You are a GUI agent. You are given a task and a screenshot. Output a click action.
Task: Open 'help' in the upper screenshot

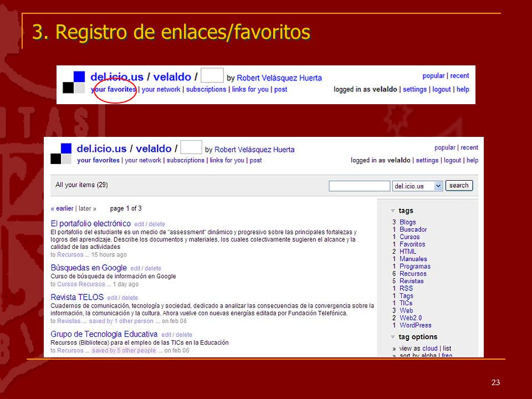point(463,89)
